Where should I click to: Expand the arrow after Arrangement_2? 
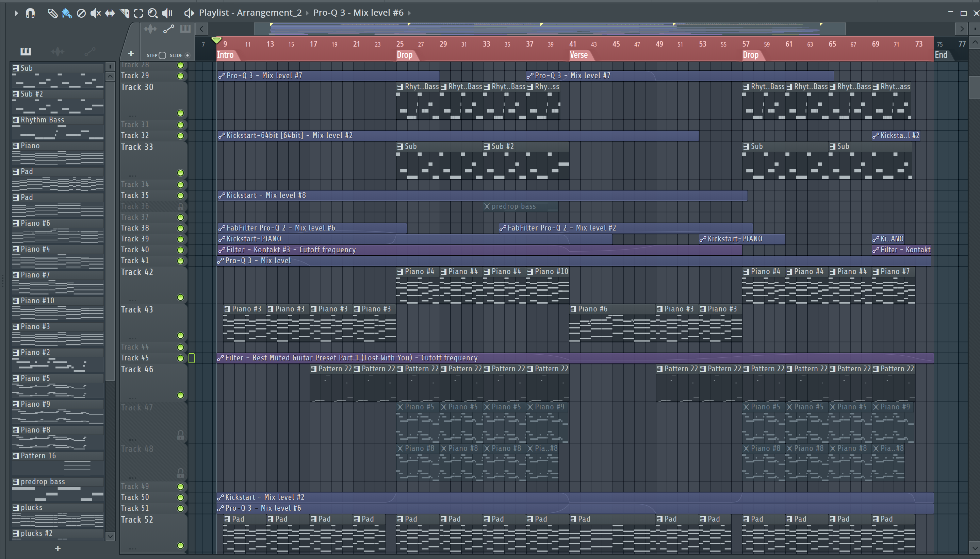pos(307,13)
